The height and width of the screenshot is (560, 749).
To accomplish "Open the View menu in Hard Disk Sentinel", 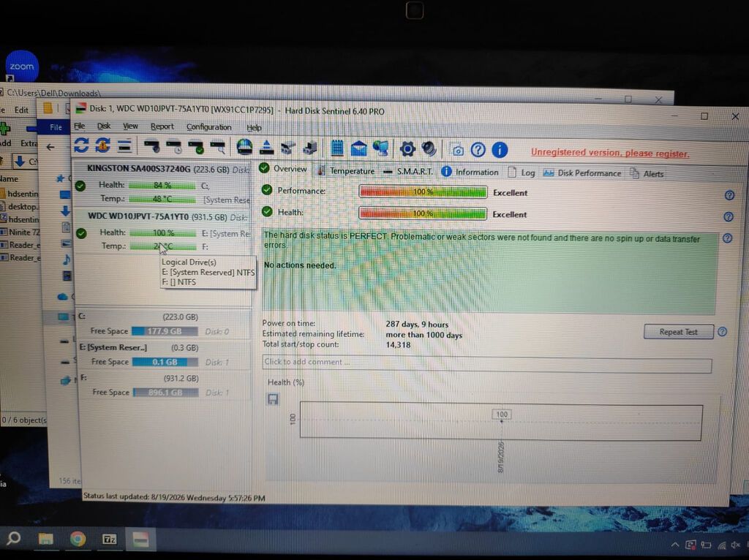I will pyautogui.click(x=130, y=126).
